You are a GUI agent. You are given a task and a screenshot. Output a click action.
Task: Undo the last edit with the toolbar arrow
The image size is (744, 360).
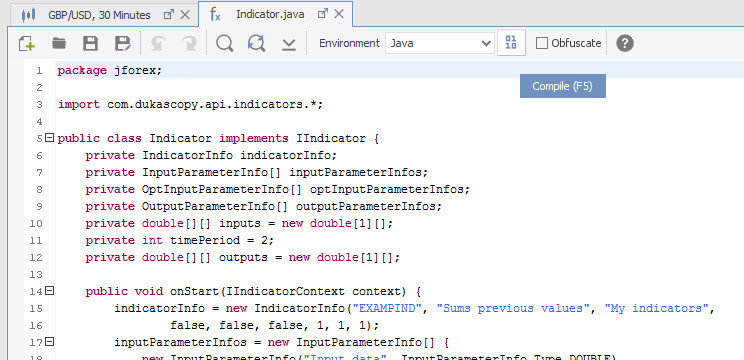pos(158,43)
